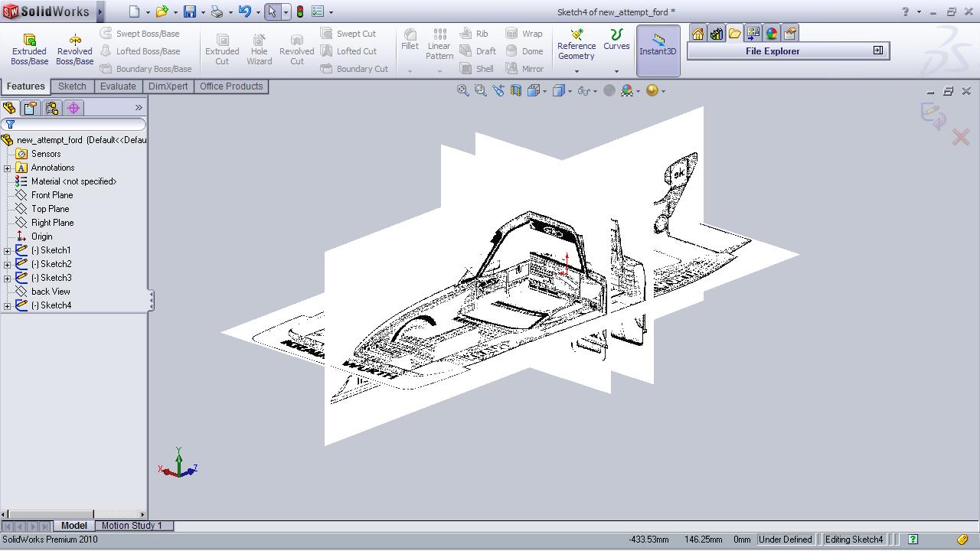The image size is (980, 551).
Task: Open the File Explorer pane tab
Action: point(734,34)
